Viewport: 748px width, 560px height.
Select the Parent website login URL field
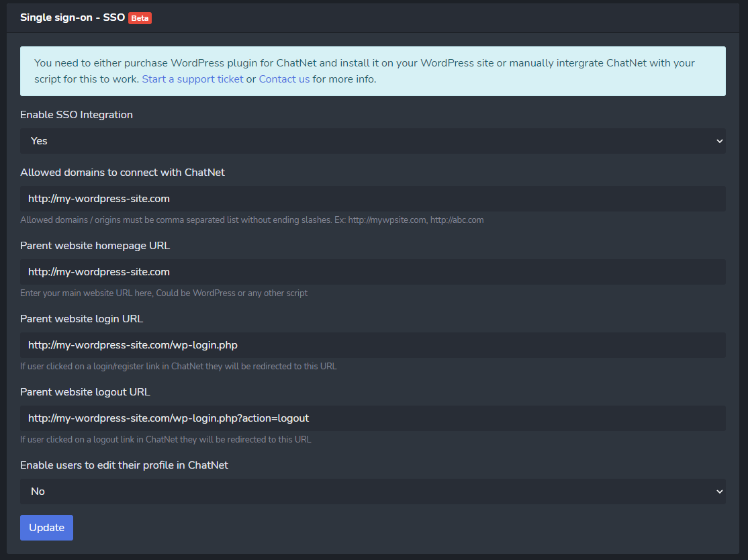click(373, 345)
